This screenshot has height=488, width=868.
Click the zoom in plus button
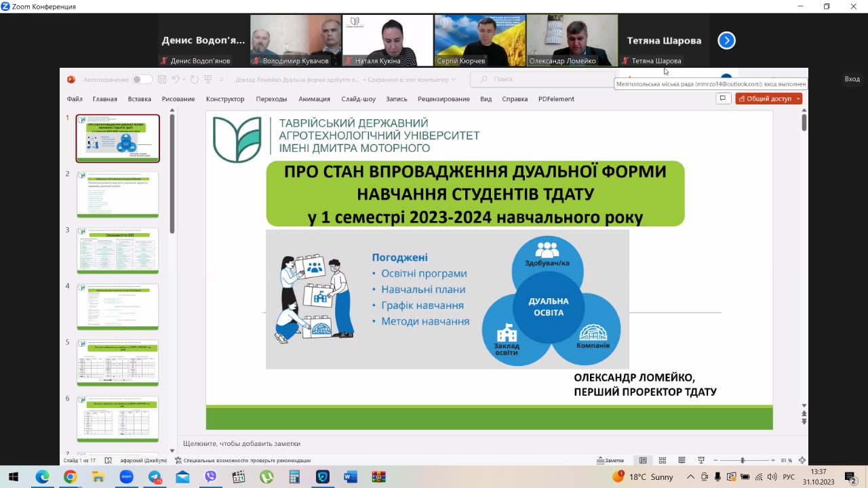(x=772, y=460)
